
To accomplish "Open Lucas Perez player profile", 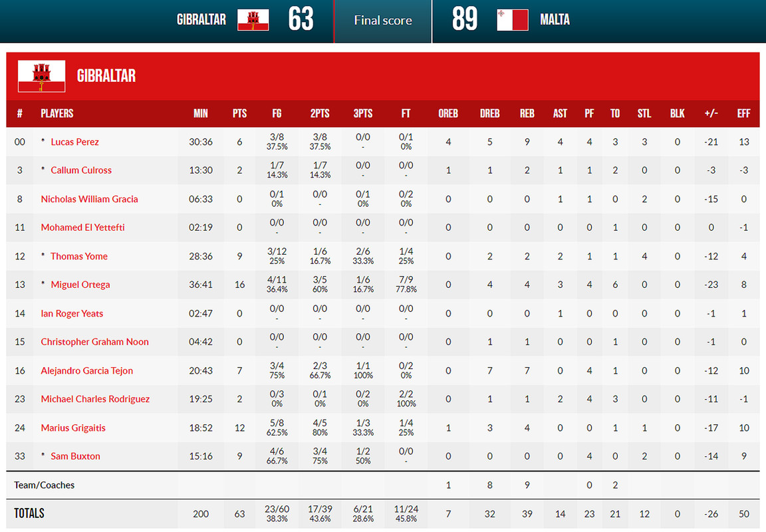I will pyautogui.click(x=74, y=142).
